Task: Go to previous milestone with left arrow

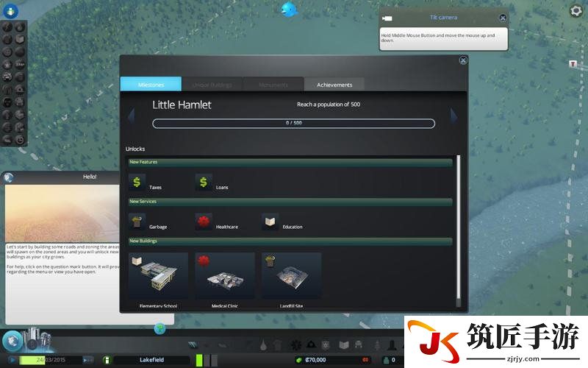Action: (x=131, y=116)
